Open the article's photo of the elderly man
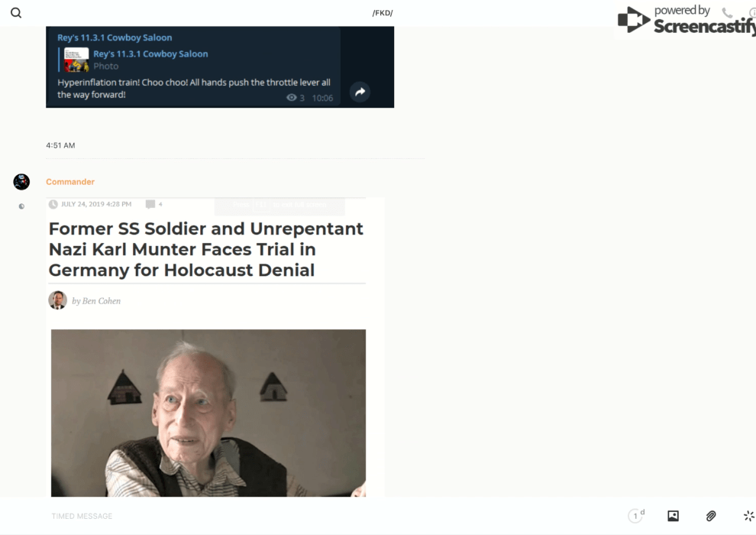The image size is (756, 535). coord(208,413)
